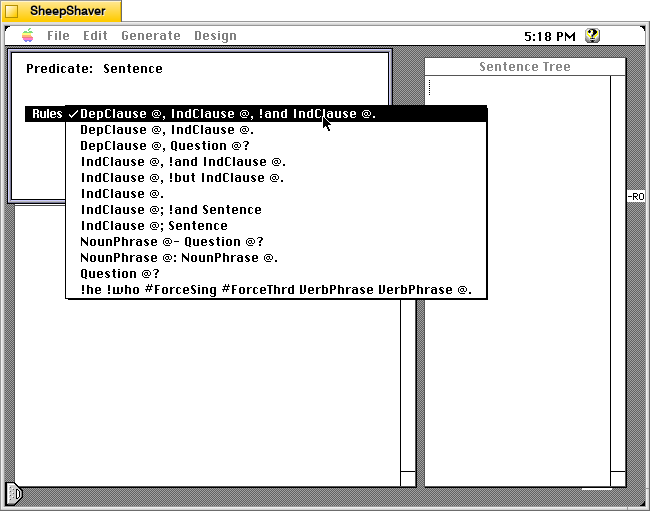Open the Generate menu

(x=151, y=36)
